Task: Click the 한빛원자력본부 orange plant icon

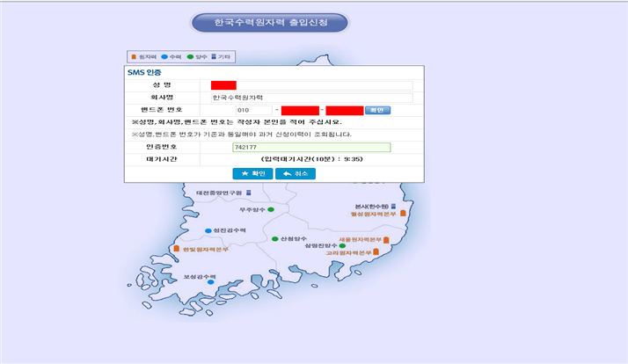Action: [x=176, y=250]
